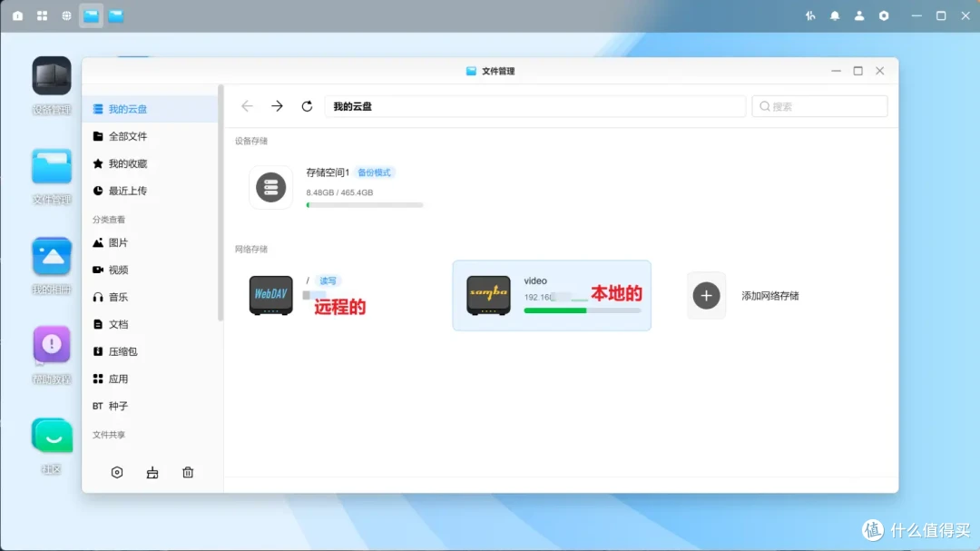
Task: Switch to the second file manager taskbar icon
Action: pos(115,15)
